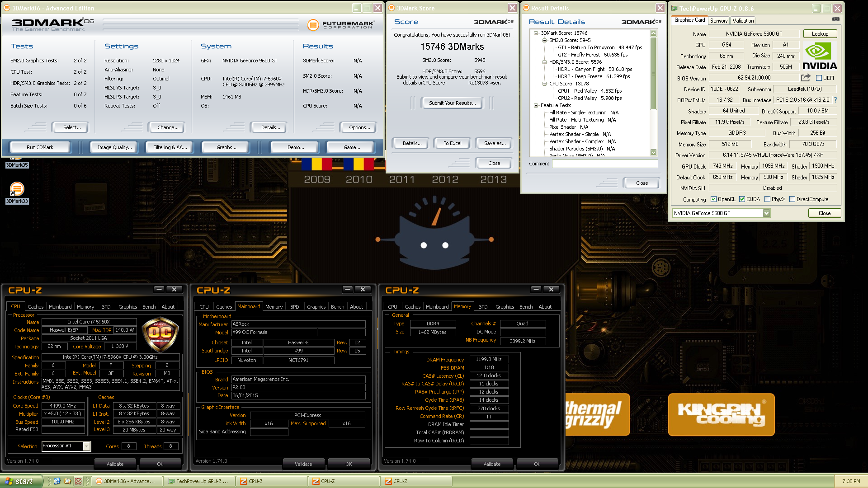Screen dimensions: 868x488
Task: Open the SPD tab in the Mainboard CPU-Z window
Action: (x=294, y=307)
